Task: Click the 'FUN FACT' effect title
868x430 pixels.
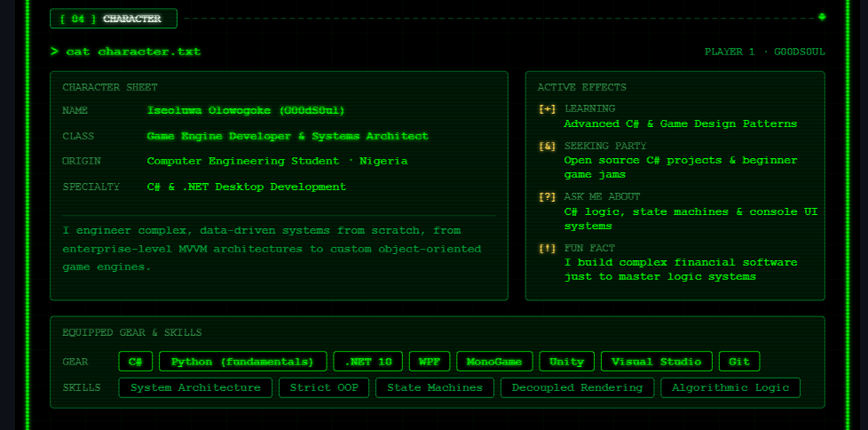Action: click(589, 248)
